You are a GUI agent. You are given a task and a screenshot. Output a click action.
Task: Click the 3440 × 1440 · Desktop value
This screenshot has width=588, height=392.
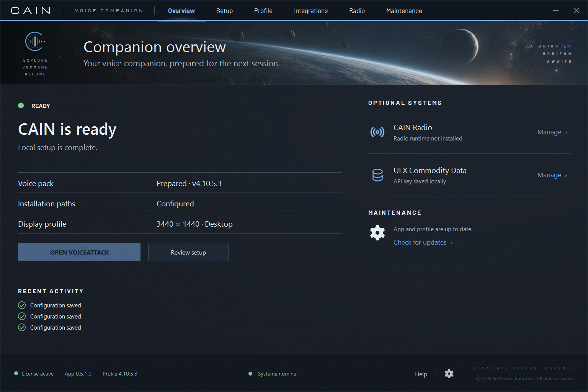click(194, 224)
